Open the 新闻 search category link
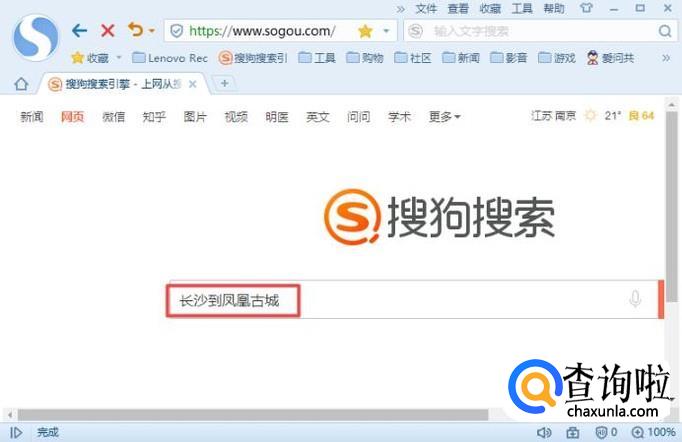 (32, 117)
